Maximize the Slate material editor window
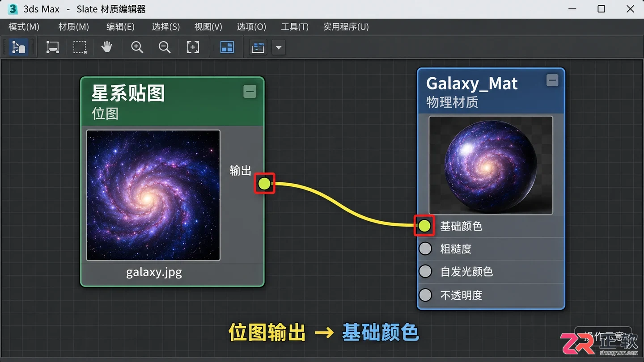Viewport: 644px width, 362px height. click(x=602, y=9)
